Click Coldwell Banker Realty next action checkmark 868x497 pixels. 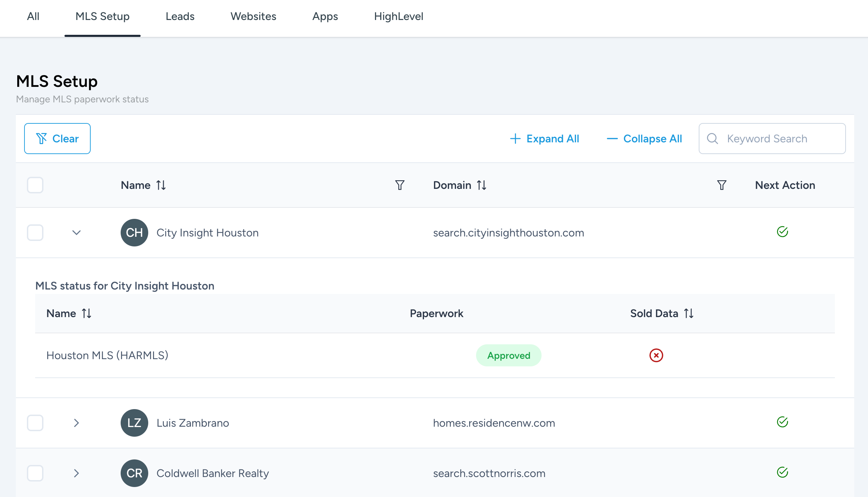(782, 473)
